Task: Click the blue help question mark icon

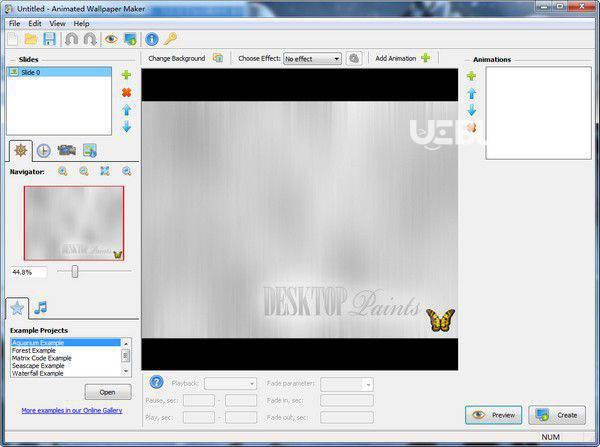Action: (x=157, y=382)
